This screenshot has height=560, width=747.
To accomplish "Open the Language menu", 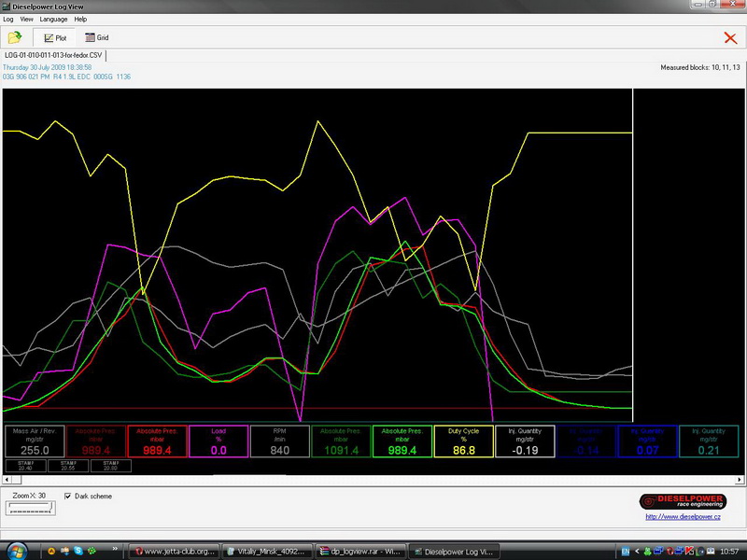I will pos(53,19).
